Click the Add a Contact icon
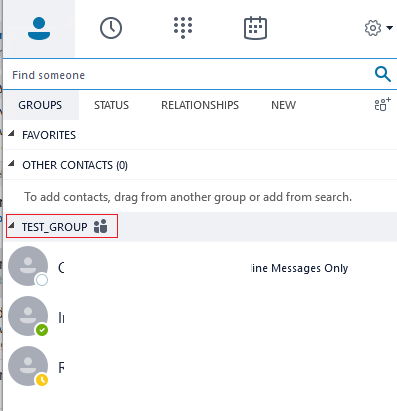The height and width of the screenshot is (411, 397). [382, 104]
